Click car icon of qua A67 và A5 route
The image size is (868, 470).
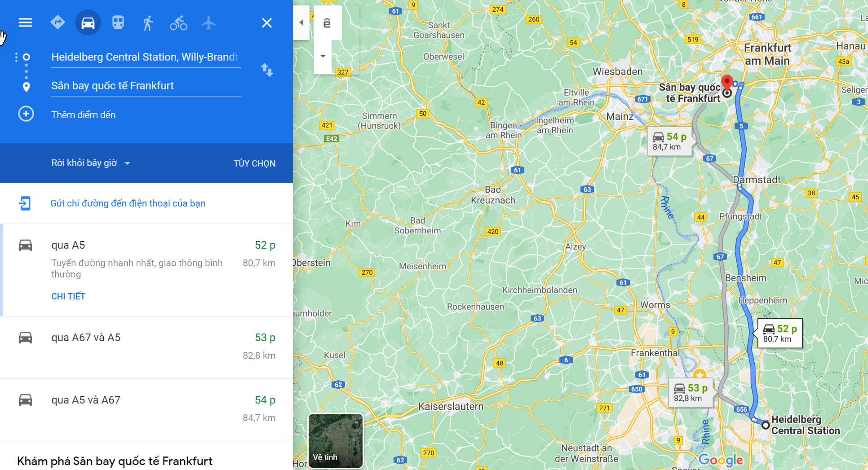(x=25, y=338)
